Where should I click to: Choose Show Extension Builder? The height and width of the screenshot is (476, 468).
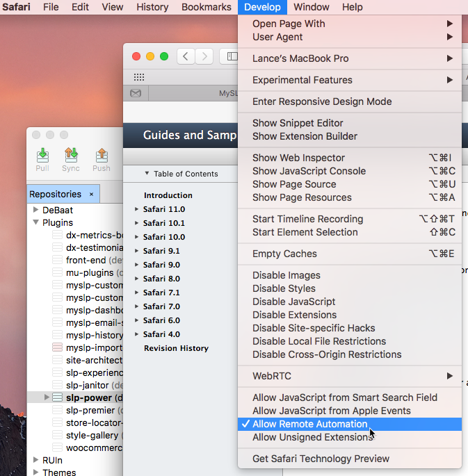[x=350, y=136]
